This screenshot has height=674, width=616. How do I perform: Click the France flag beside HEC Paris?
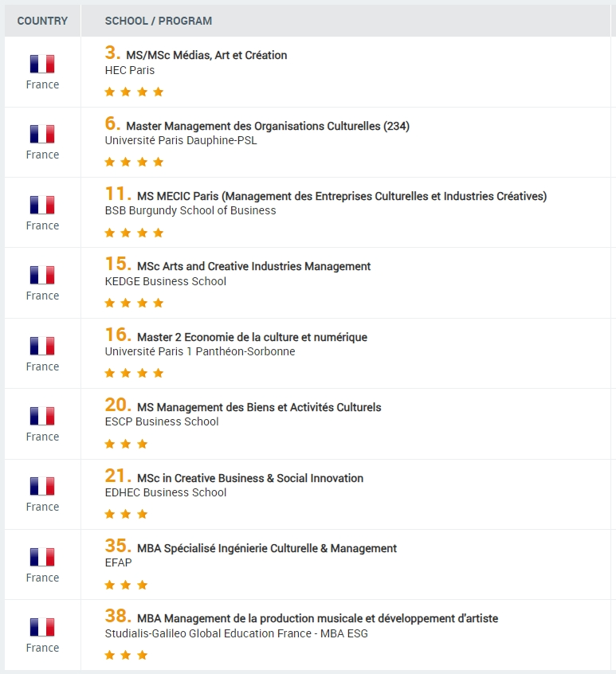[x=42, y=64]
